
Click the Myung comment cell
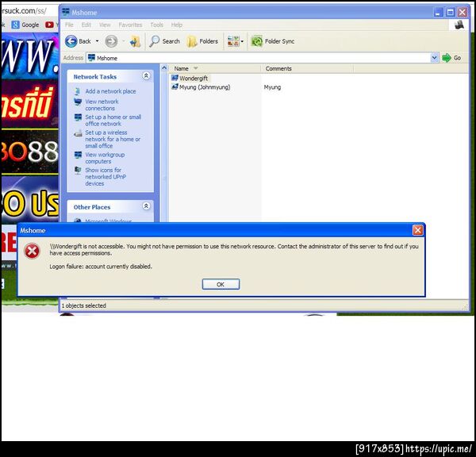pos(272,87)
